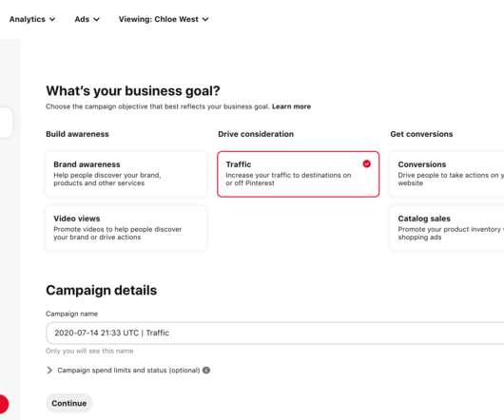Click the chevron next to Analytics
Screen dimensions: 504x420
click(52, 19)
